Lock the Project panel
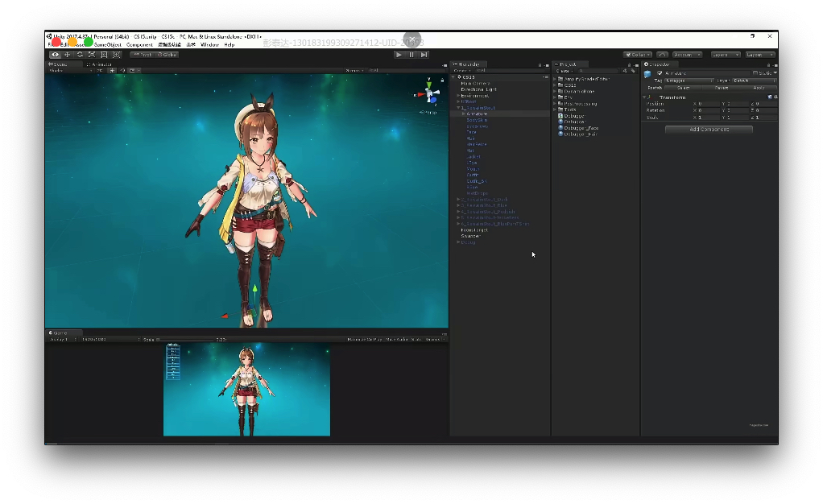This screenshot has height=504, width=823. [x=629, y=64]
